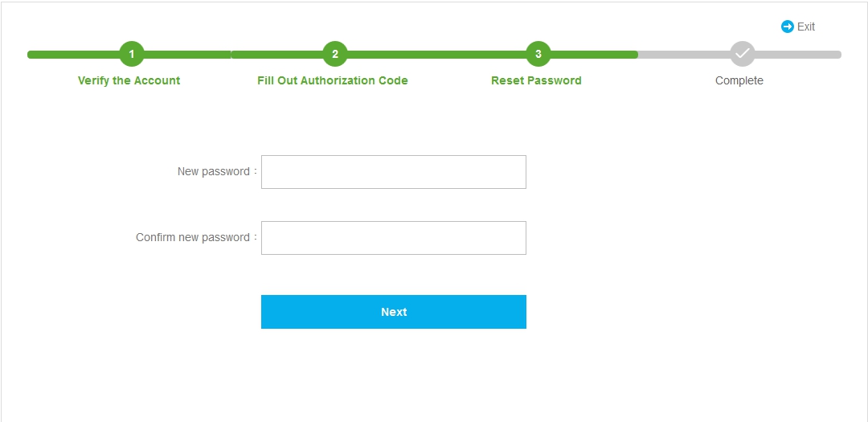
Task: Click the Confirm new password field label
Action: click(193, 238)
